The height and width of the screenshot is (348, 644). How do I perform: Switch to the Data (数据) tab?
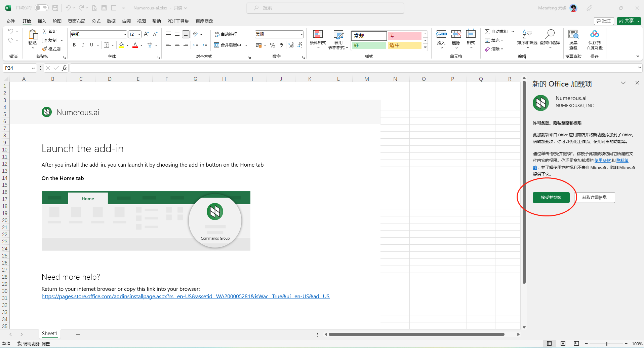coord(111,21)
